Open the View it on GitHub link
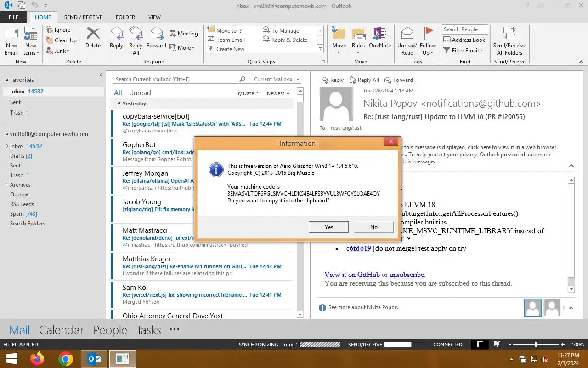The image size is (588, 368). pyautogui.click(x=352, y=275)
